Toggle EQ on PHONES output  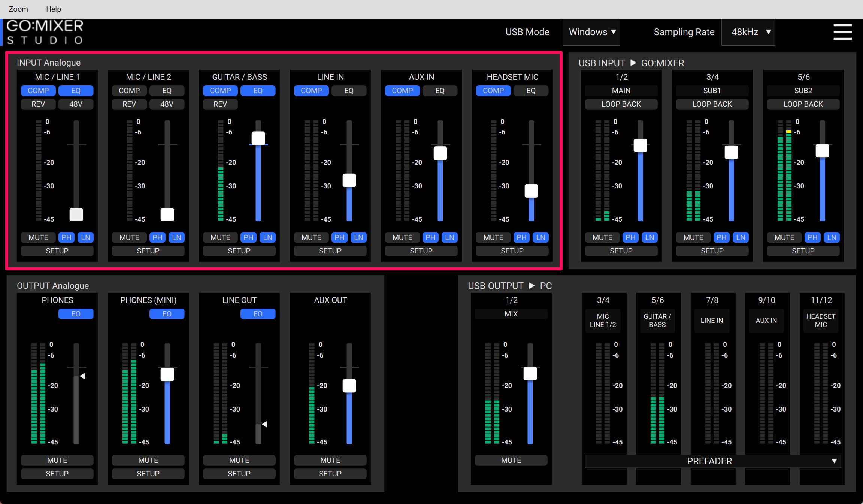pyautogui.click(x=76, y=314)
